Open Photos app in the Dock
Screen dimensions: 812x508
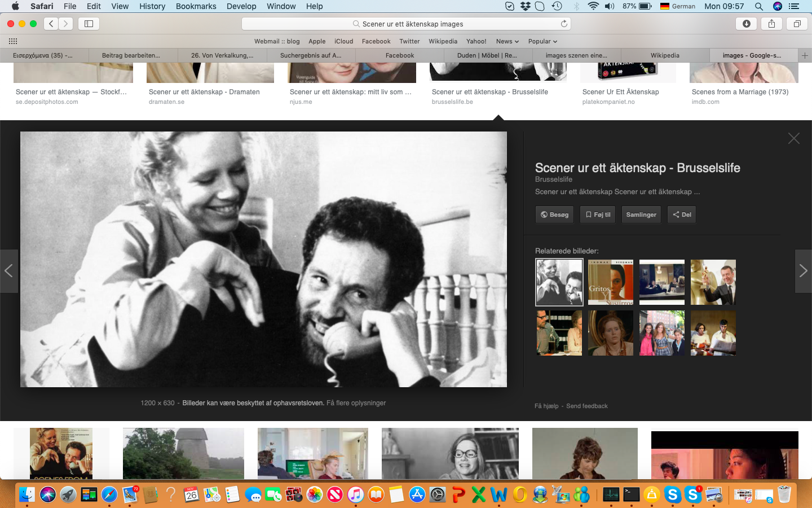[315, 495]
